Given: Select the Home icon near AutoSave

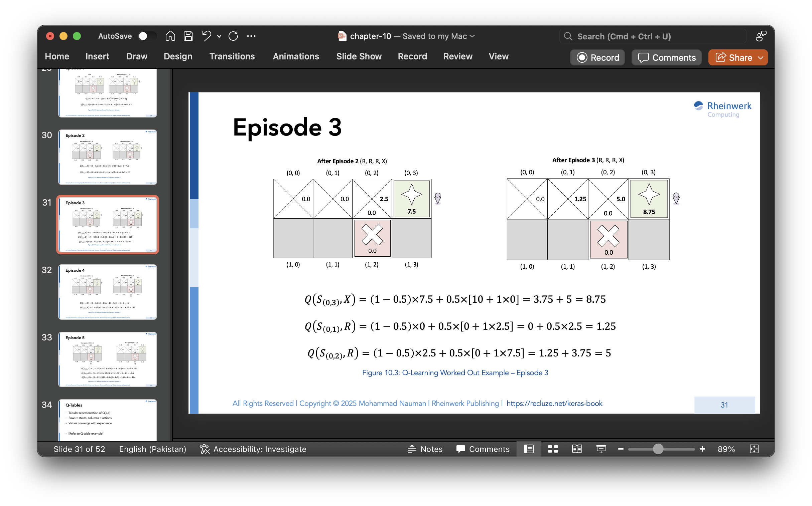Looking at the screenshot, I should pos(170,36).
